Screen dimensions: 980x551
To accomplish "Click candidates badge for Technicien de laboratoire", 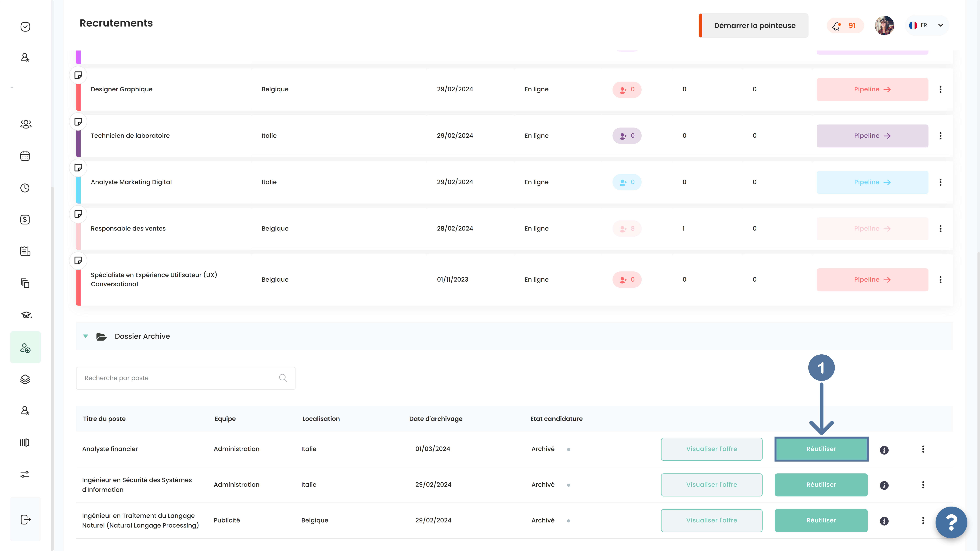I will pyautogui.click(x=627, y=136).
